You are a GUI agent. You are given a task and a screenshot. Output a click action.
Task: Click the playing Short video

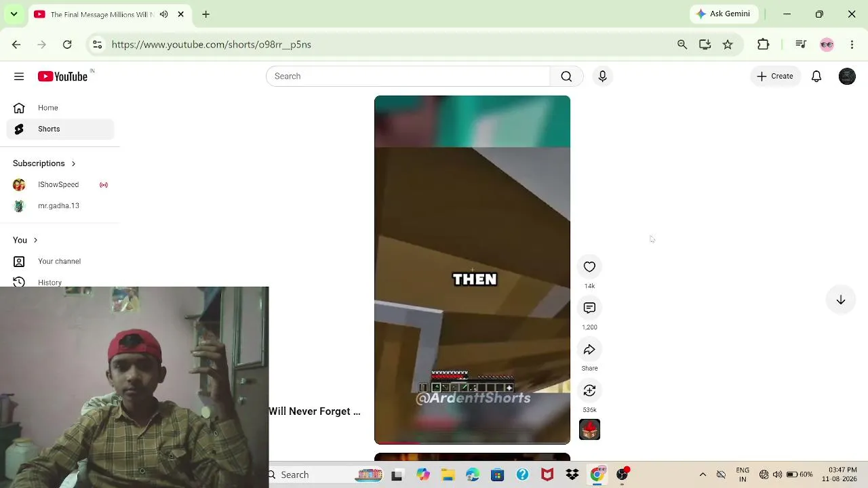click(472, 270)
